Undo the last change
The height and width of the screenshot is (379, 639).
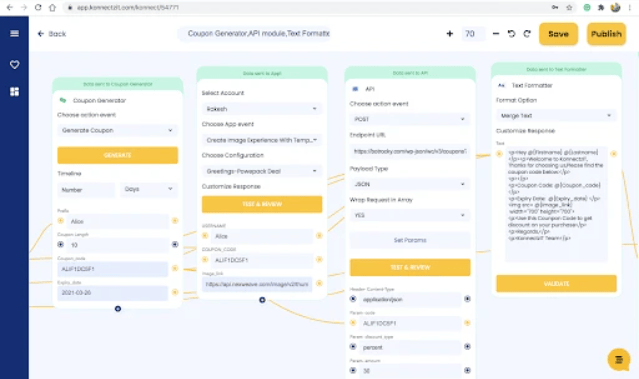[x=511, y=34]
